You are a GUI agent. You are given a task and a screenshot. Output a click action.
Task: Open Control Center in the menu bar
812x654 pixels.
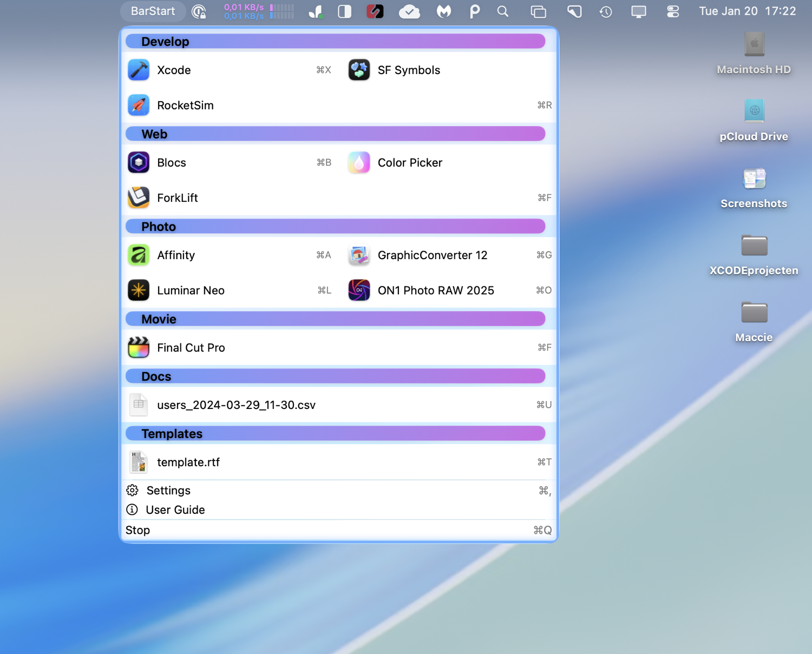pyautogui.click(x=673, y=11)
